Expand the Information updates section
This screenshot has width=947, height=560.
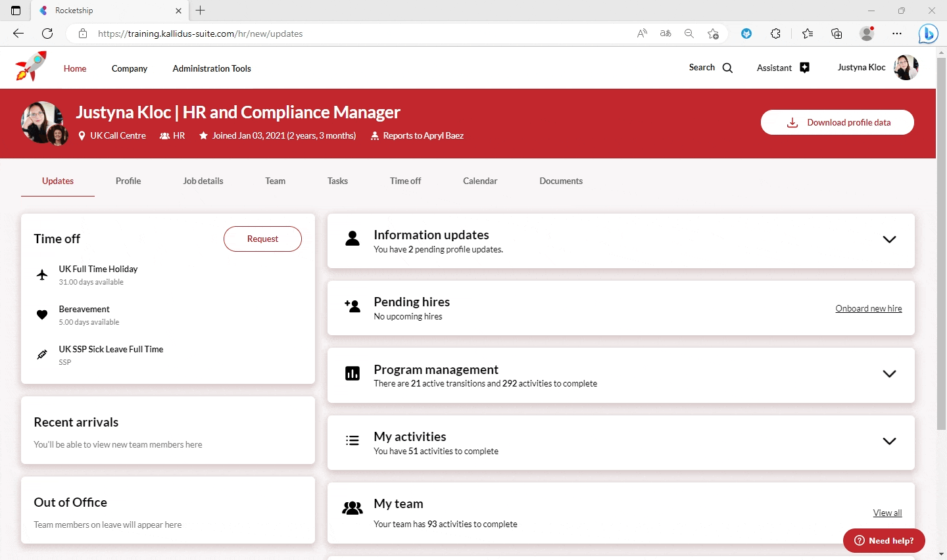(x=889, y=240)
